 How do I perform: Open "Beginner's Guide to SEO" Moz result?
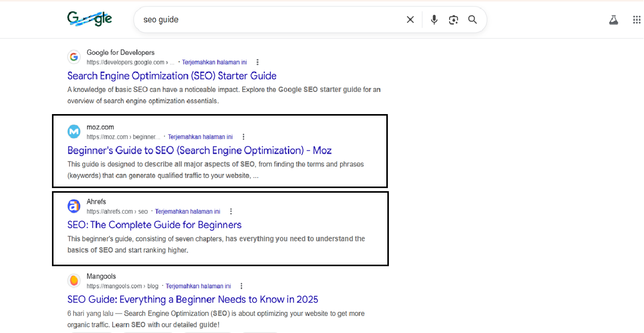click(x=200, y=150)
